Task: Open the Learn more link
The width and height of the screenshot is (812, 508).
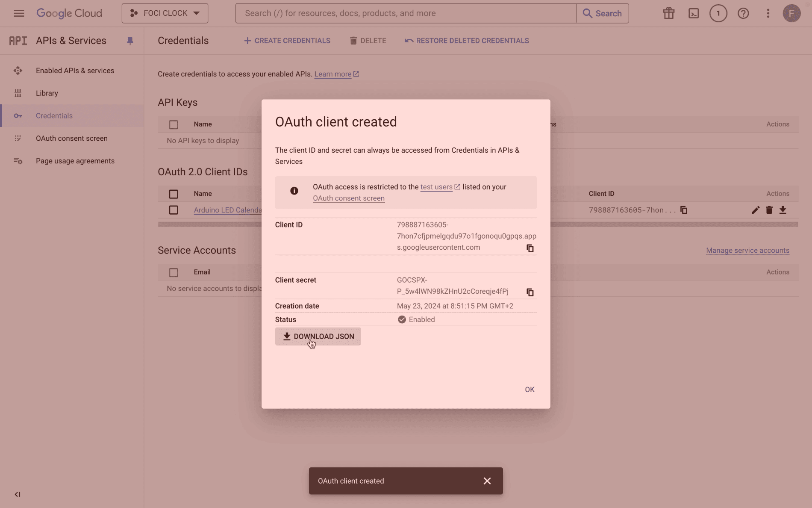Action: coord(337,74)
